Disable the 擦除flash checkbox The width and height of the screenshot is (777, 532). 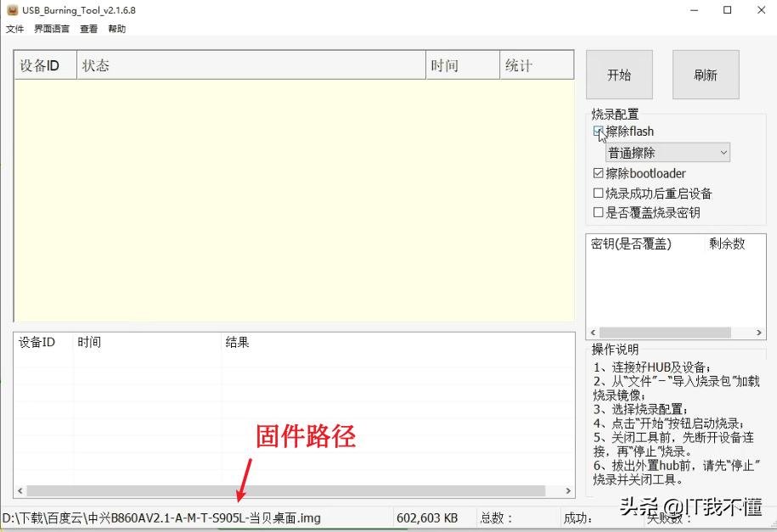pos(599,132)
